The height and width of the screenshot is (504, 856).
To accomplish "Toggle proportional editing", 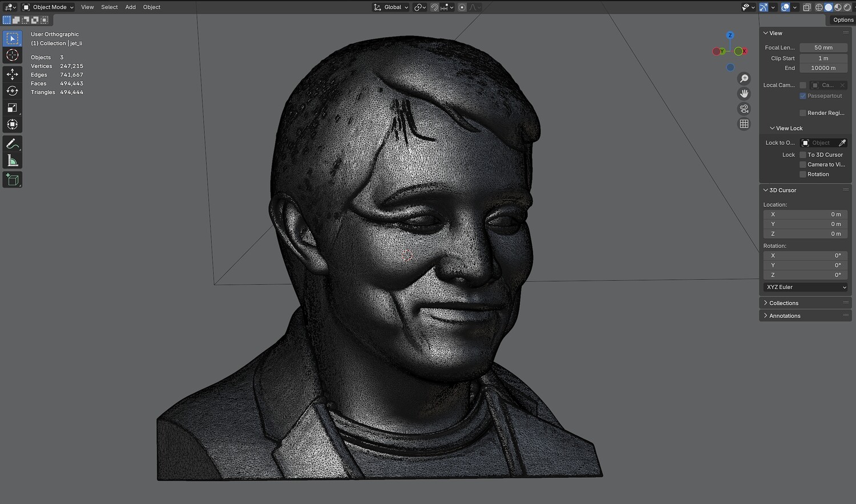I will [x=462, y=7].
